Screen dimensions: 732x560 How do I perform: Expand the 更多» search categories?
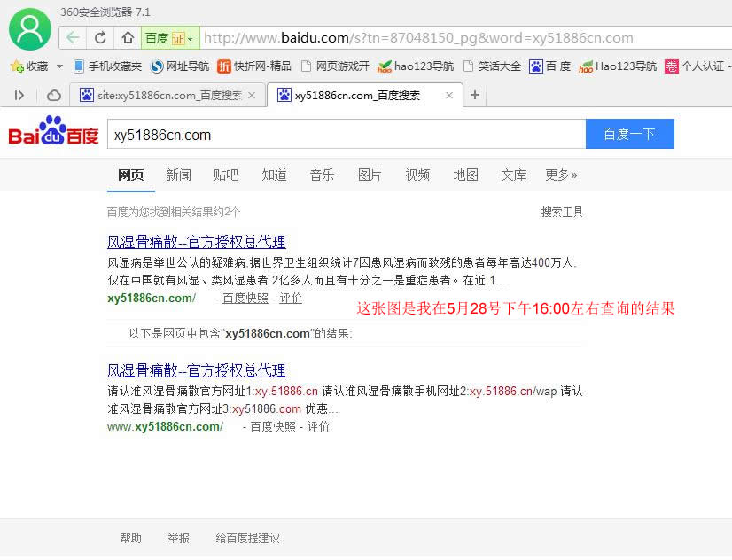tap(561, 175)
